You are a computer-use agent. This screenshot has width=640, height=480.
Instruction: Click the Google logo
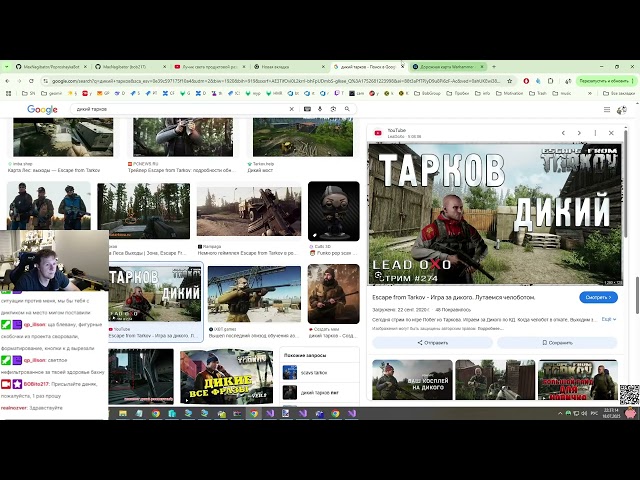[x=42, y=109]
